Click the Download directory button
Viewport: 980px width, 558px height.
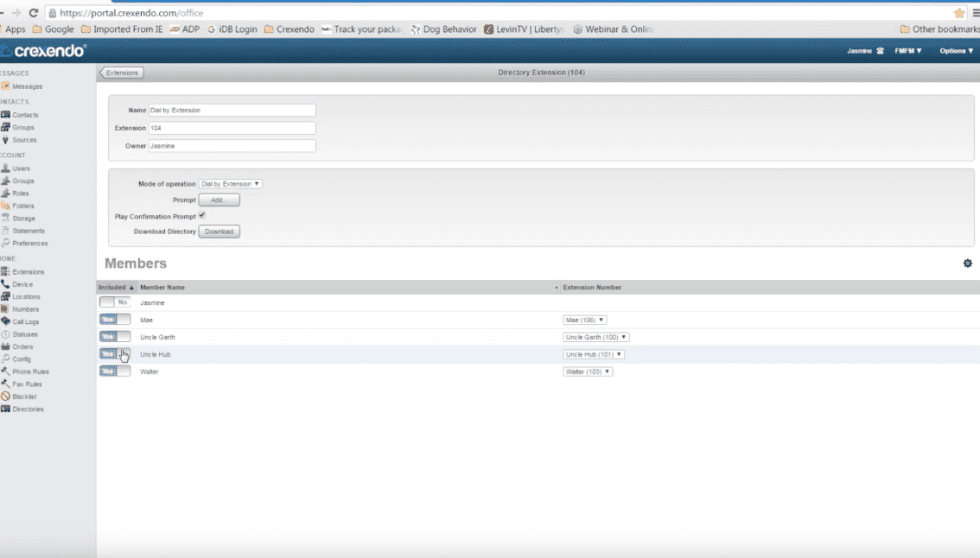click(219, 231)
